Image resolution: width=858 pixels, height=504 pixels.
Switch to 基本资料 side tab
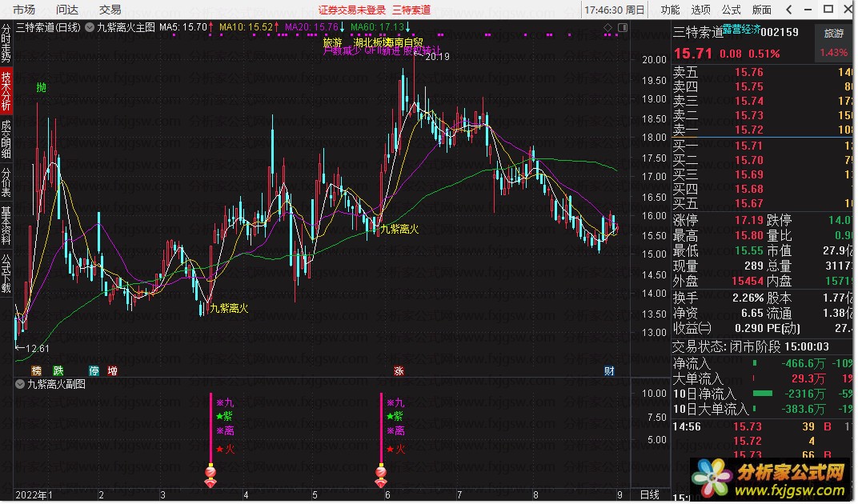[x=6, y=226]
